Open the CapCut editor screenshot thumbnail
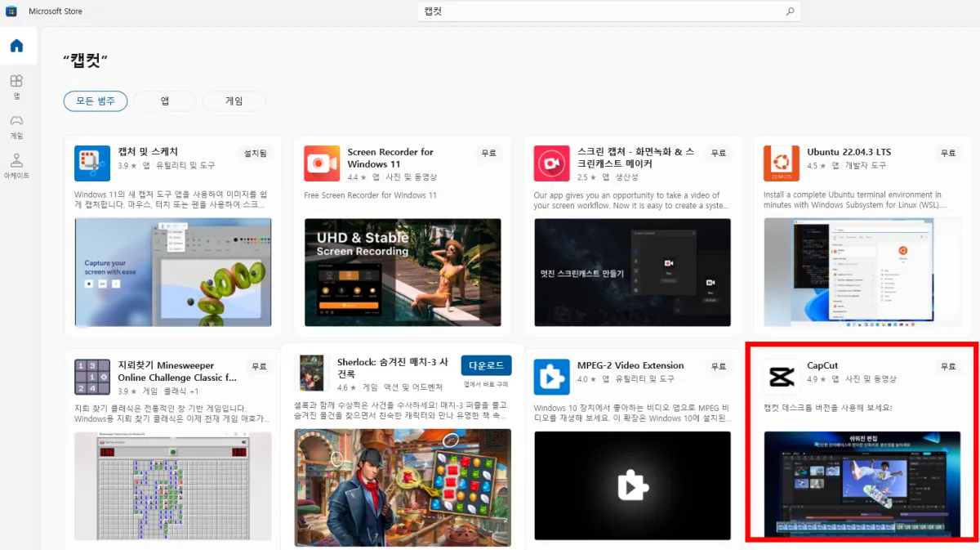This screenshot has height=550, width=980. coord(862,484)
